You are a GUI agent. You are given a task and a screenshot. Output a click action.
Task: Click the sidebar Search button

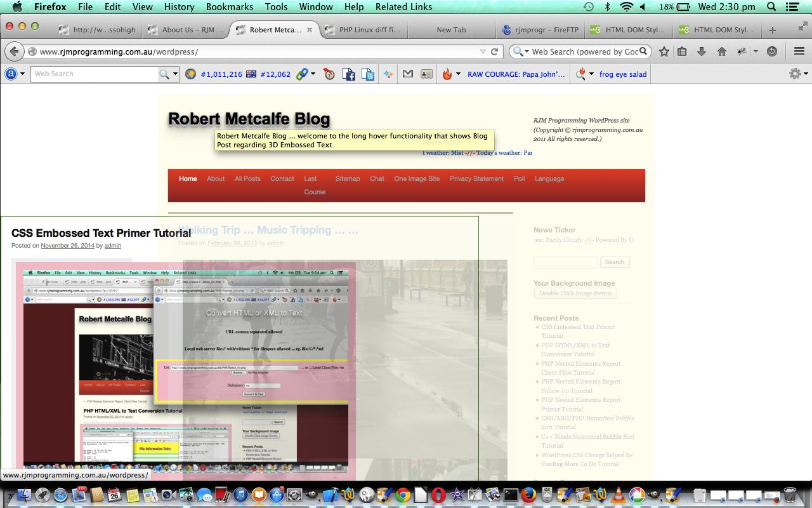pyautogui.click(x=614, y=262)
